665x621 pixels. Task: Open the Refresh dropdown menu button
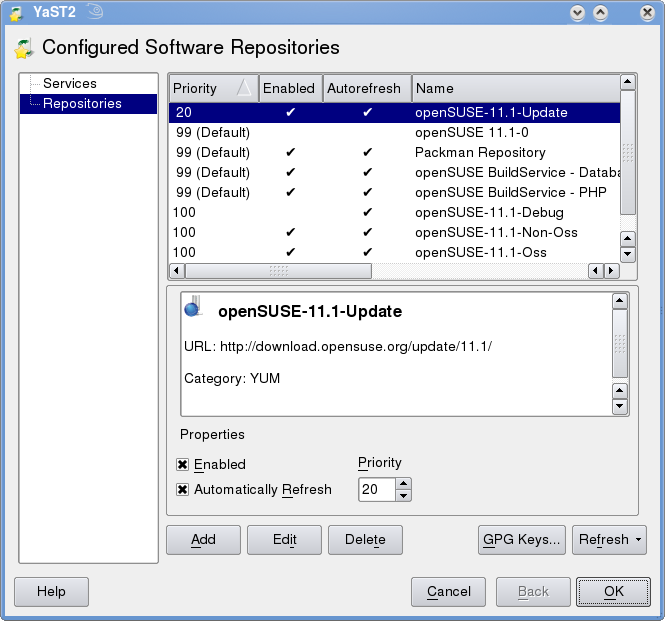tap(609, 540)
